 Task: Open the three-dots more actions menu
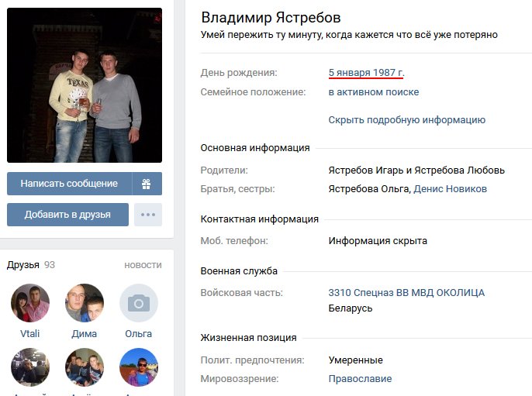148,215
